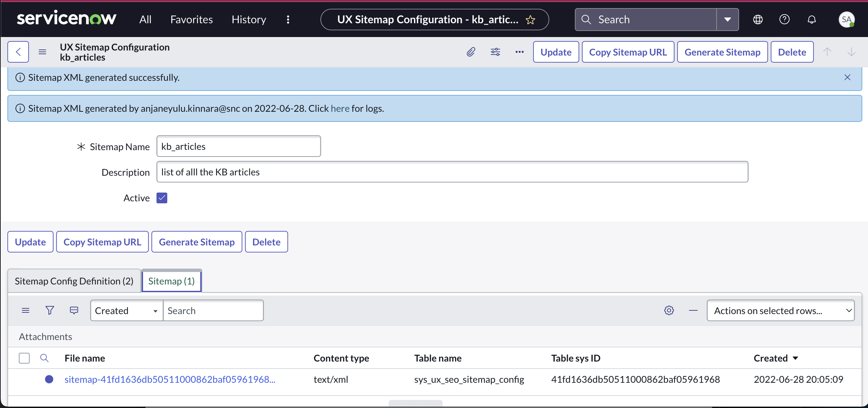Open the All menu

click(x=145, y=20)
